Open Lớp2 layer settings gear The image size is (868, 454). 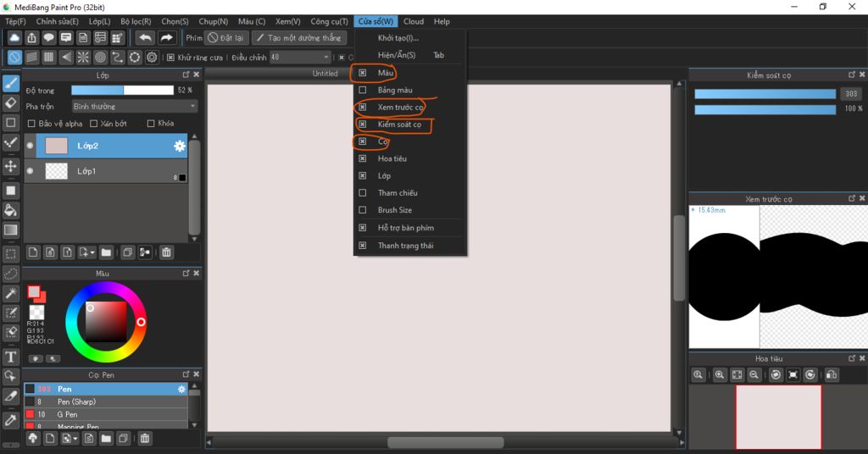[x=180, y=146]
